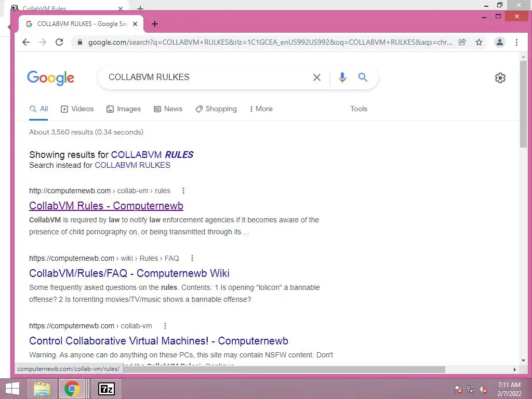This screenshot has height=399, width=532.
Task: Open CollabVM Rules - Computernewb result
Action: pos(106,206)
